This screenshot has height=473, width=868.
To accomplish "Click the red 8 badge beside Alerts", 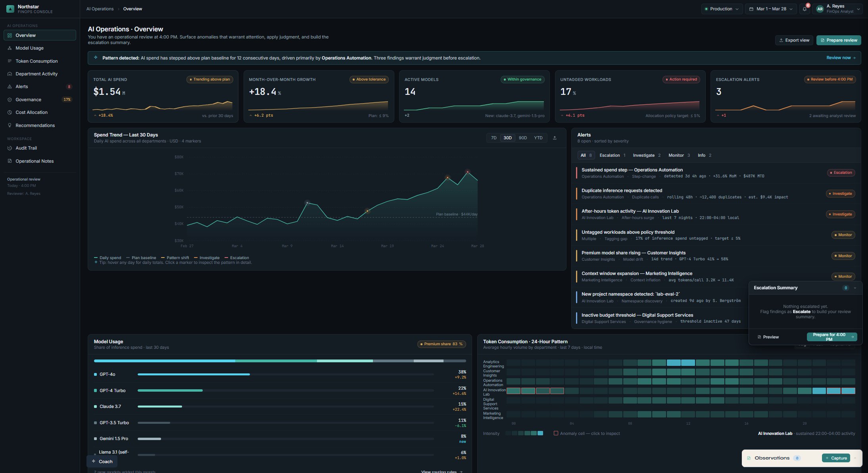I will (x=69, y=87).
